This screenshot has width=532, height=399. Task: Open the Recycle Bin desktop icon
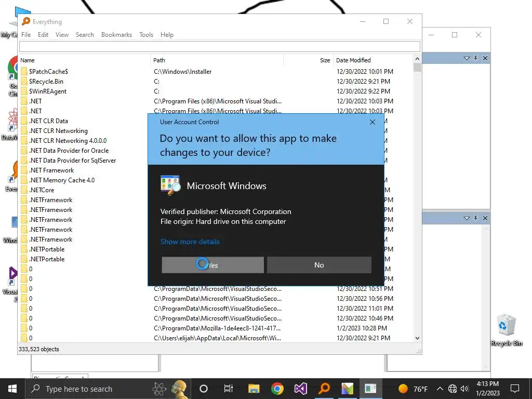point(507,330)
